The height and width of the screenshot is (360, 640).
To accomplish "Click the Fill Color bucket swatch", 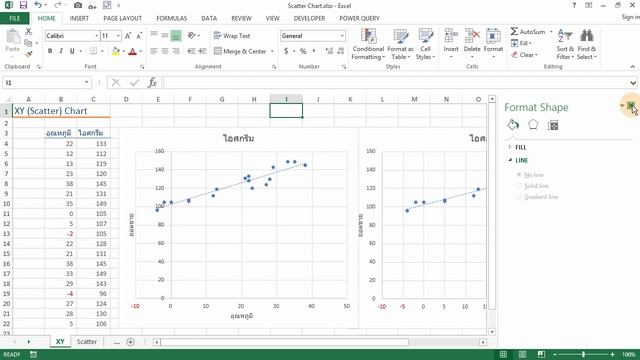I will click(116, 51).
